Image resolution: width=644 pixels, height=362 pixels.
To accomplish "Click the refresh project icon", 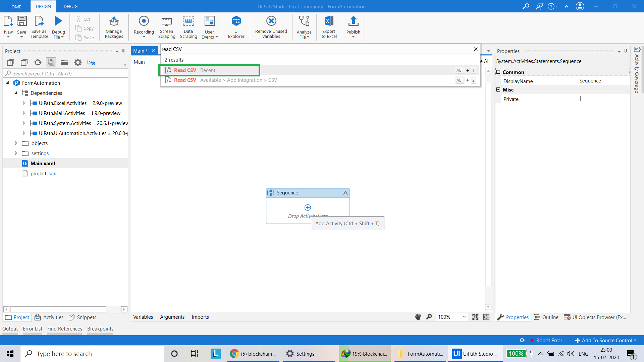I will point(38,62).
